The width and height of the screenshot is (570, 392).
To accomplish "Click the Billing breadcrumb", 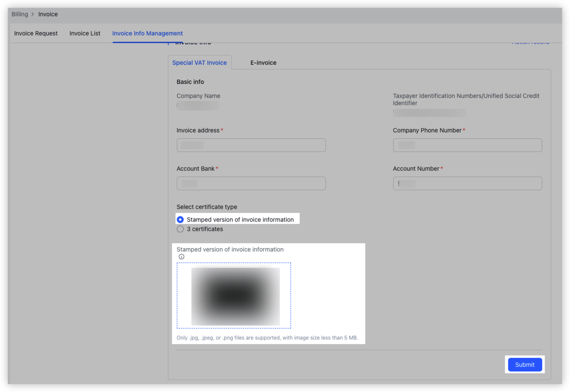I will pyautogui.click(x=20, y=14).
